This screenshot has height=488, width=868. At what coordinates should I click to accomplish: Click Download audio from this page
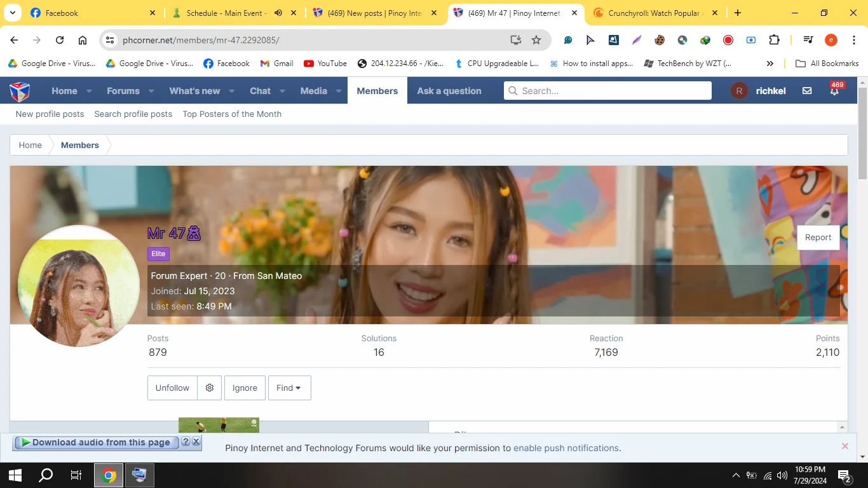(95, 442)
